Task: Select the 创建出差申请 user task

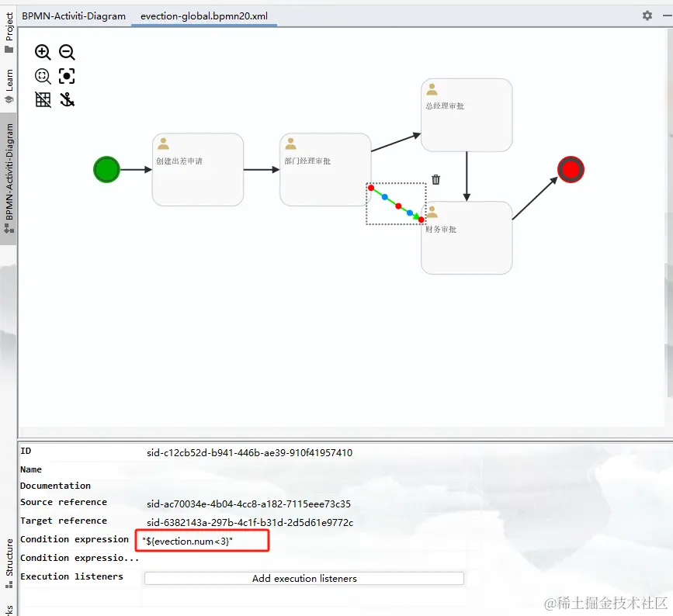Action: tap(198, 169)
